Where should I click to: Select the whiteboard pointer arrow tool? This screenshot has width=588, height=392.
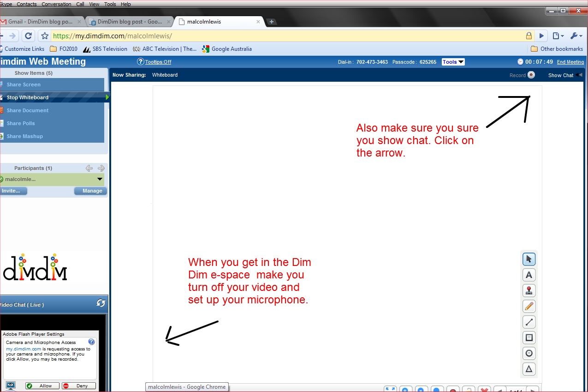529,259
